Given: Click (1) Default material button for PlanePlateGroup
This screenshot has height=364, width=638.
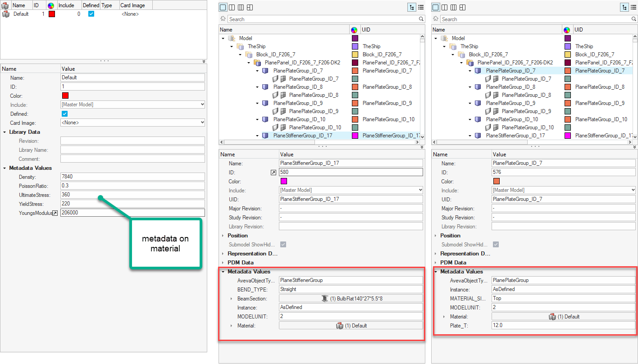Looking at the screenshot, I should 564,316.
